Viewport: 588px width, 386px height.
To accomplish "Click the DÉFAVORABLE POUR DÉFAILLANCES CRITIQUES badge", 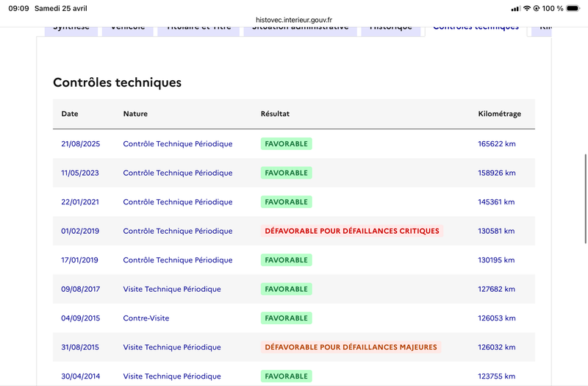I will point(352,231).
